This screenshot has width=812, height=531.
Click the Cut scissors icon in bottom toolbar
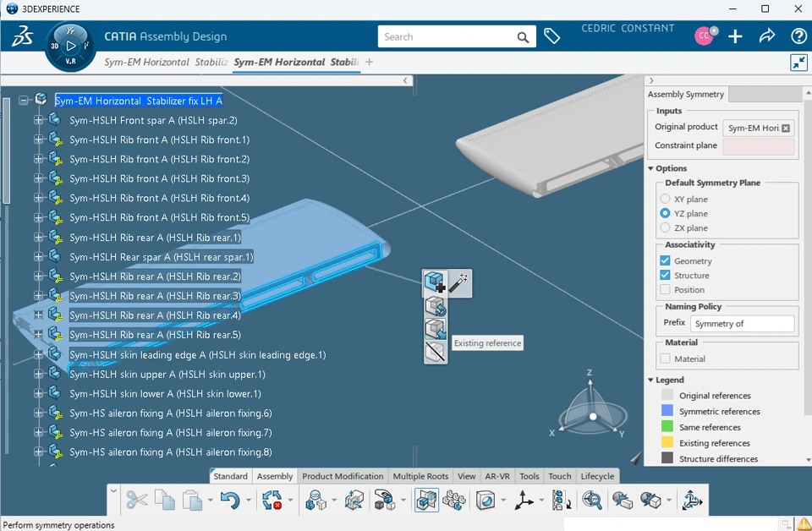tap(137, 501)
